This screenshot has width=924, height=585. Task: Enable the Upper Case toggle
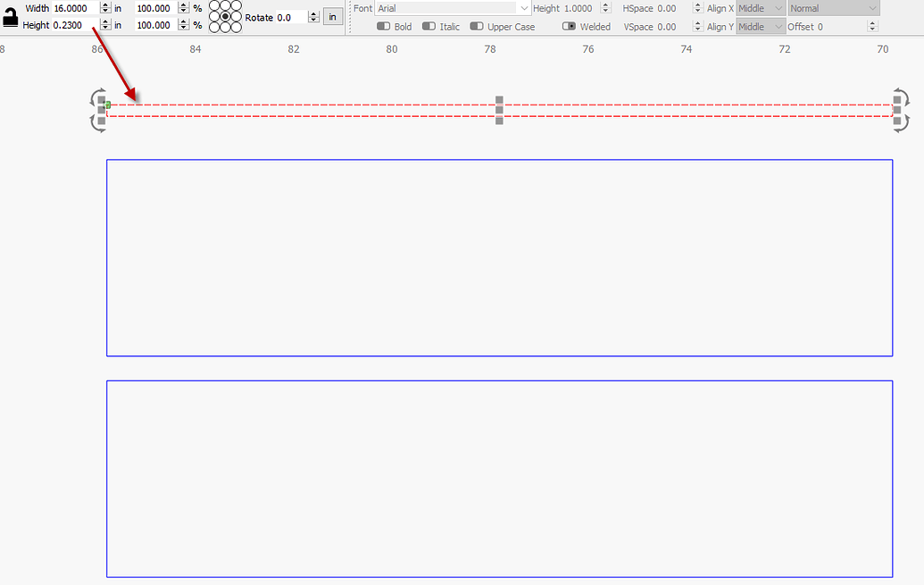pyautogui.click(x=477, y=27)
